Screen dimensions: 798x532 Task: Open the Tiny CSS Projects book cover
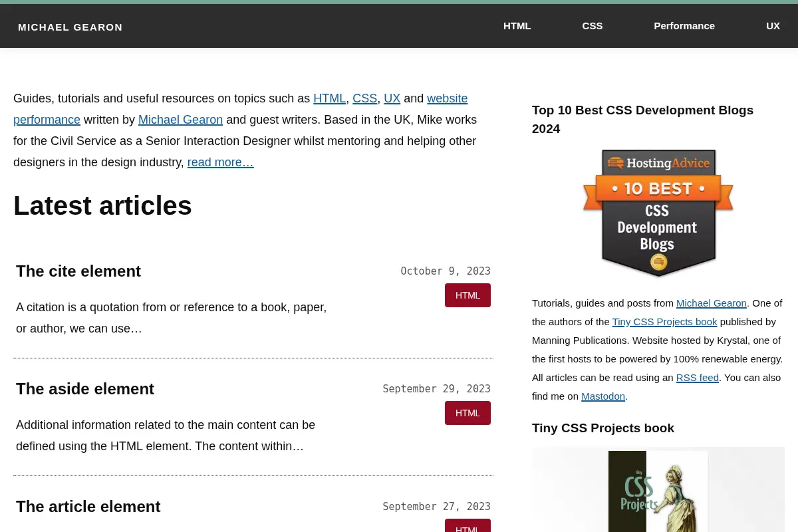[658, 490]
